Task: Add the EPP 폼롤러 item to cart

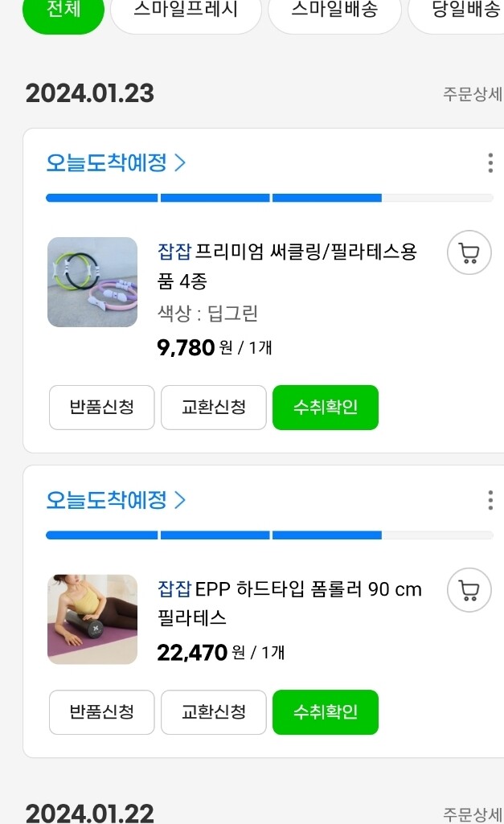Action: click(469, 589)
